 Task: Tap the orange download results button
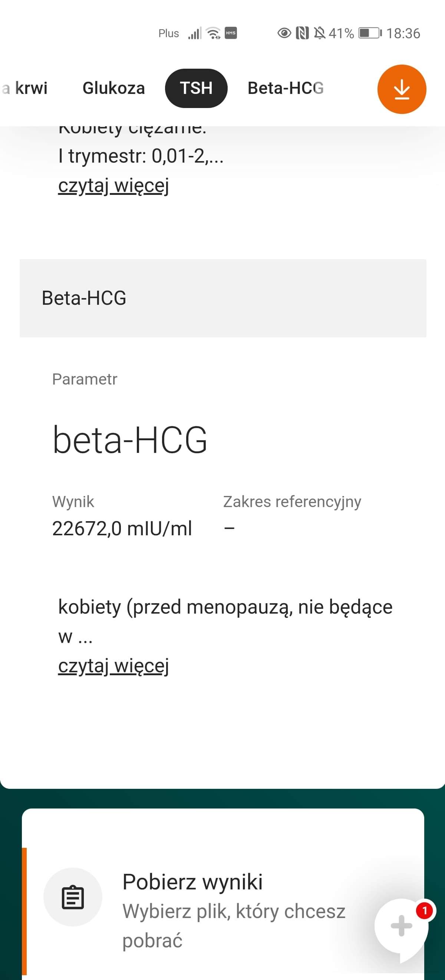pos(401,89)
